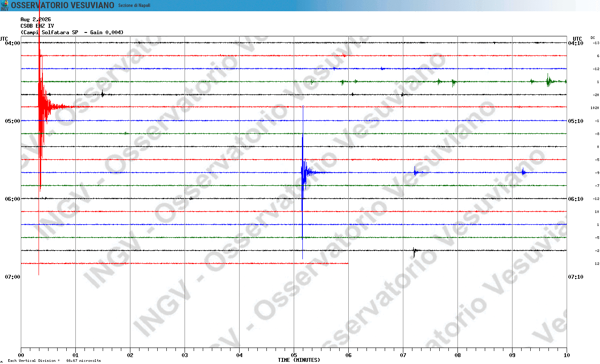
Task: Click the "OSSERVATORIO VESUVIANO" header title
Action: coord(63,5)
